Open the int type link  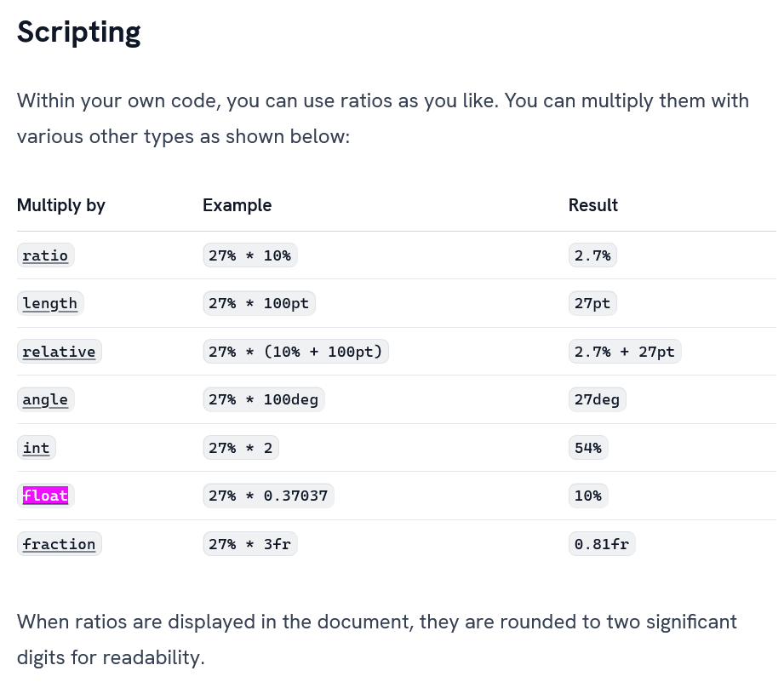[36, 448]
